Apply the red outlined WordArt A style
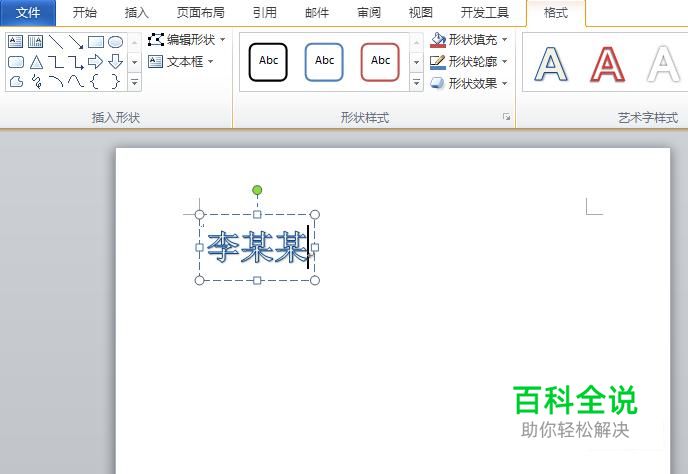This screenshot has width=688, height=474. 607,64
